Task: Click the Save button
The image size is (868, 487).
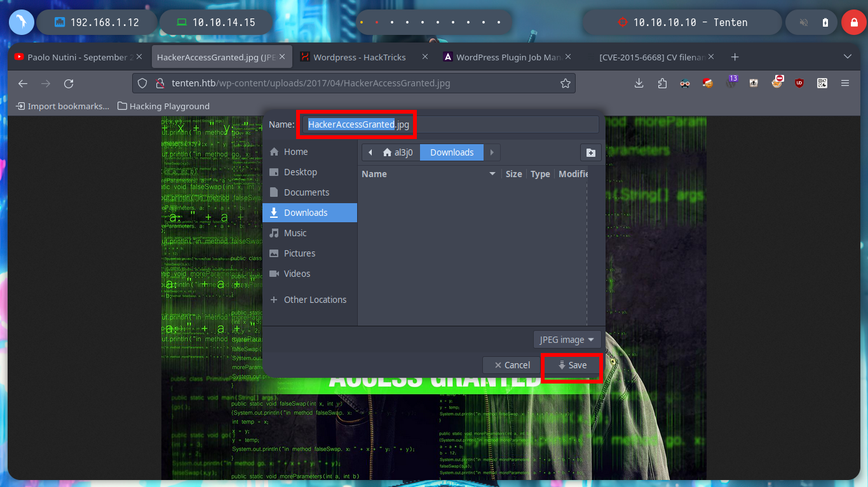Action: [572, 365]
